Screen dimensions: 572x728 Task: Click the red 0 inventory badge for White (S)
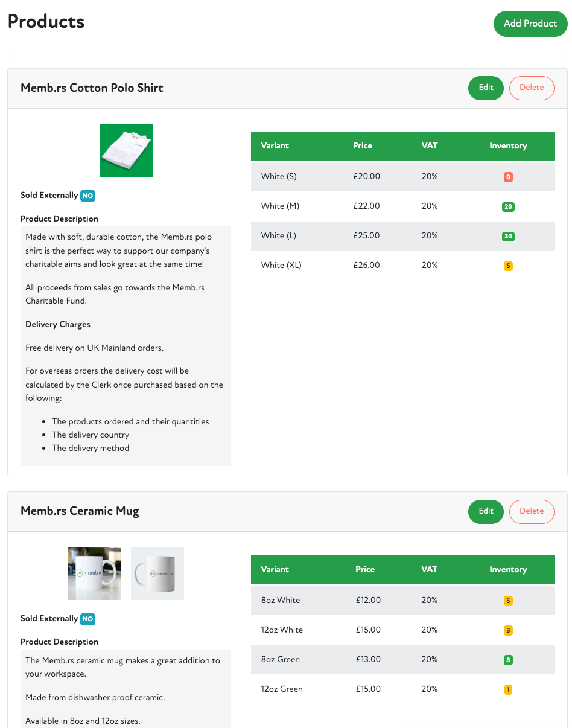(x=508, y=177)
